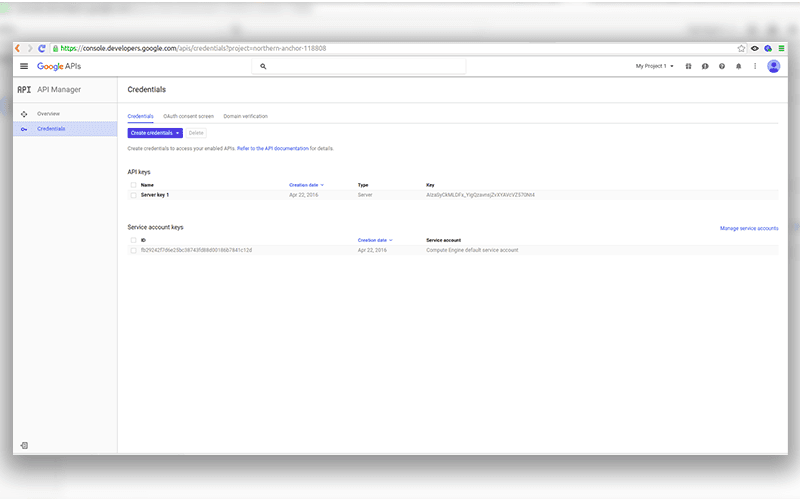Screen dimensions: 800x499
Task: Switch to the OAuth consent screen tab
Action: 188,116
